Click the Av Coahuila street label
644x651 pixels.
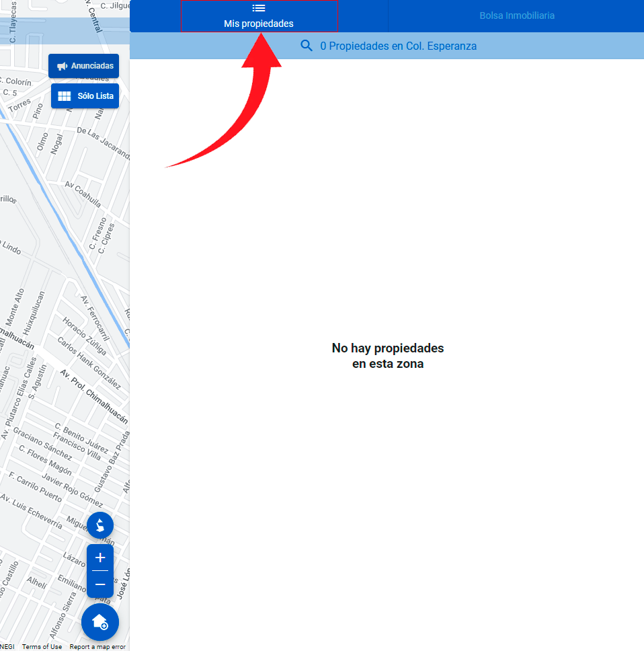pyautogui.click(x=83, y=194)
